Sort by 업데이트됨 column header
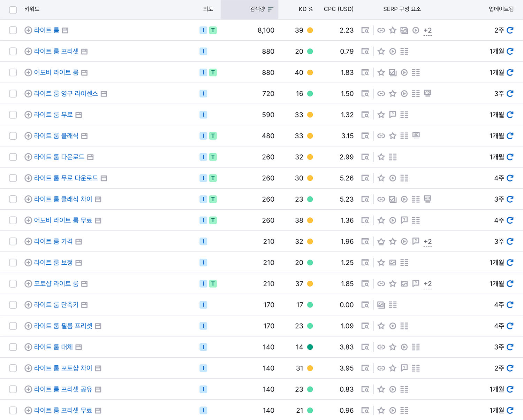 501,9
